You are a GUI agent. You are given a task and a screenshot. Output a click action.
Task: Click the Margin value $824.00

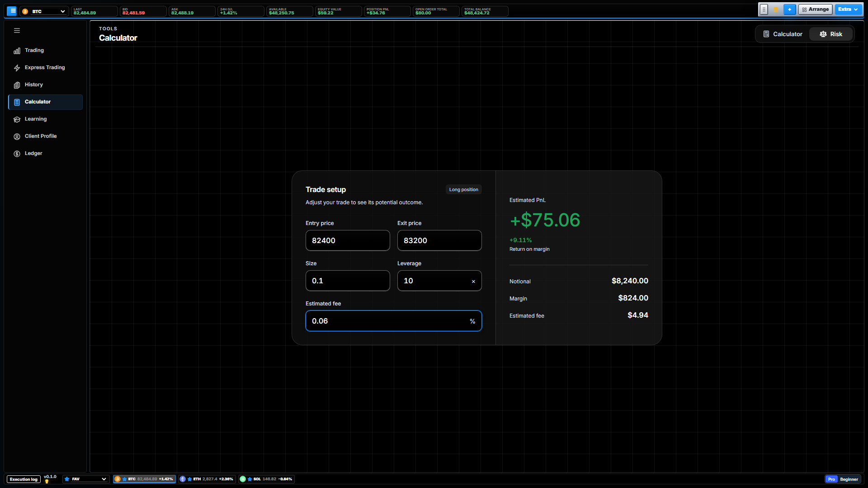[x=633, y=298]
